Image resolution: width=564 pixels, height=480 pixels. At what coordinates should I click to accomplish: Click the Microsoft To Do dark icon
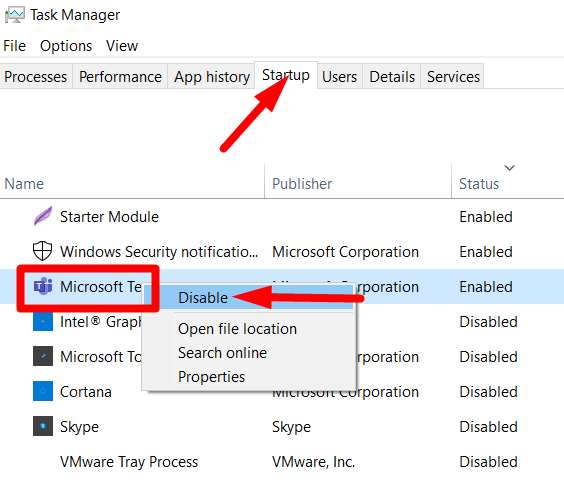point(43,356)
